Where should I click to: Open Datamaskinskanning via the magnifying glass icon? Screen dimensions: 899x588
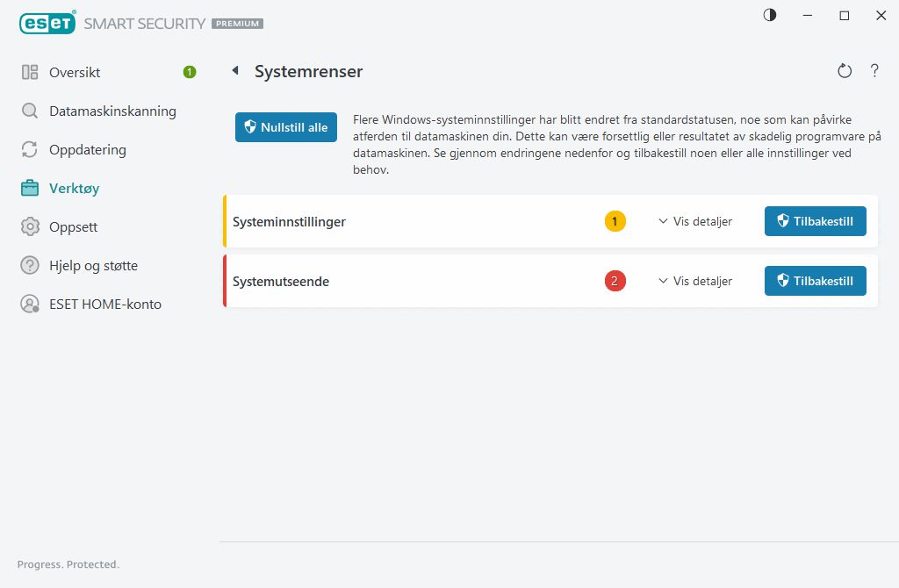[x=27, y=111]
